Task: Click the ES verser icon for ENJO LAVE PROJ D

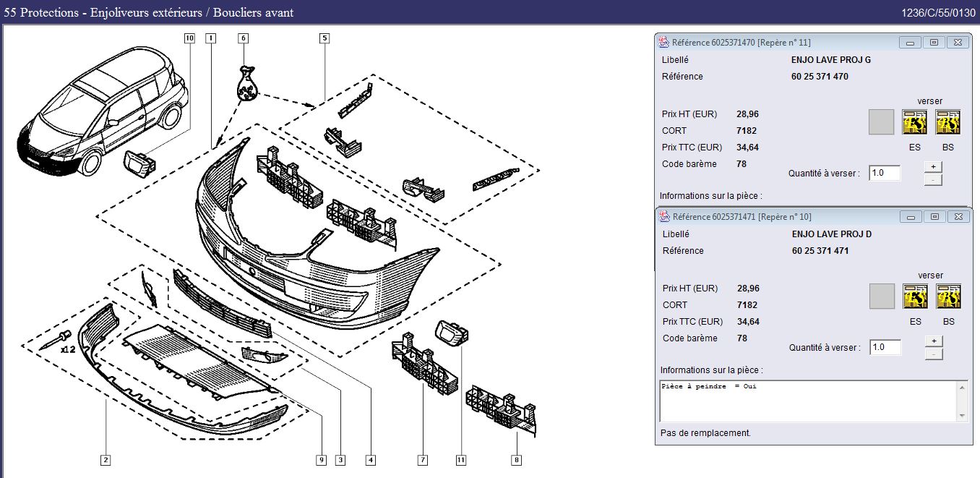Action: pyautogui.click(x=915, y=296)
